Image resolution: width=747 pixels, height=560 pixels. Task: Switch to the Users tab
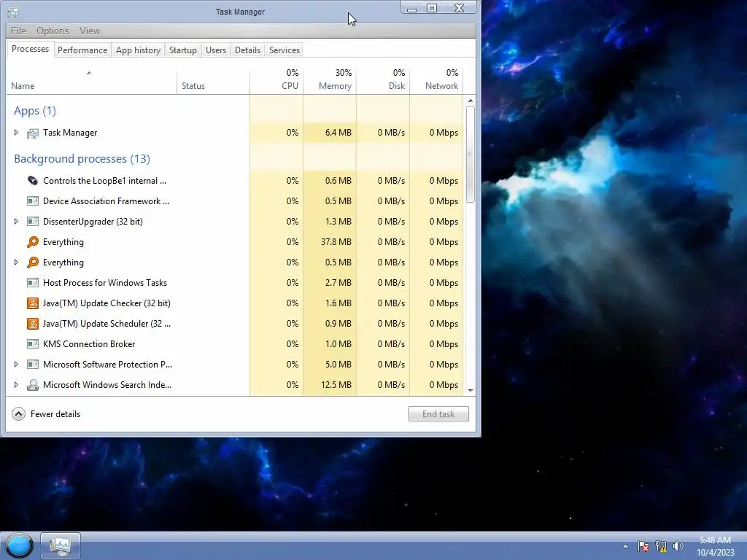216,50
